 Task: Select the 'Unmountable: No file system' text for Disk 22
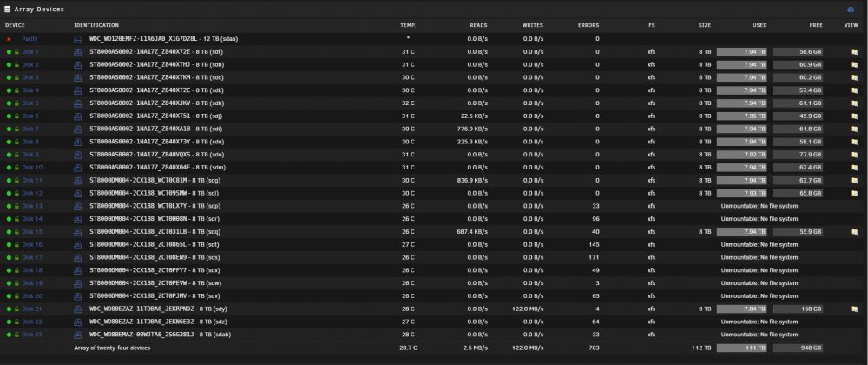tap(759, 322)
